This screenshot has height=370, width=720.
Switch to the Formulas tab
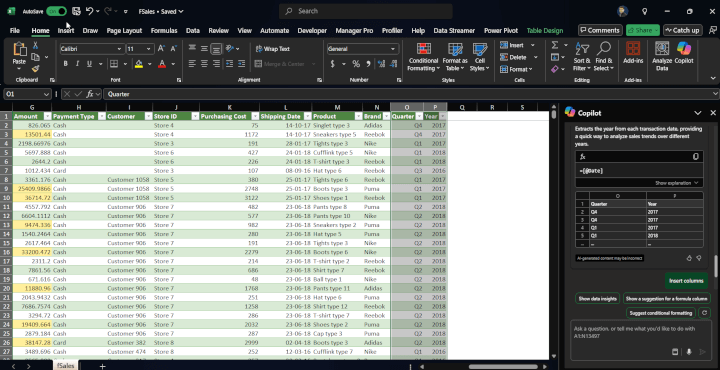coord(164,31)
